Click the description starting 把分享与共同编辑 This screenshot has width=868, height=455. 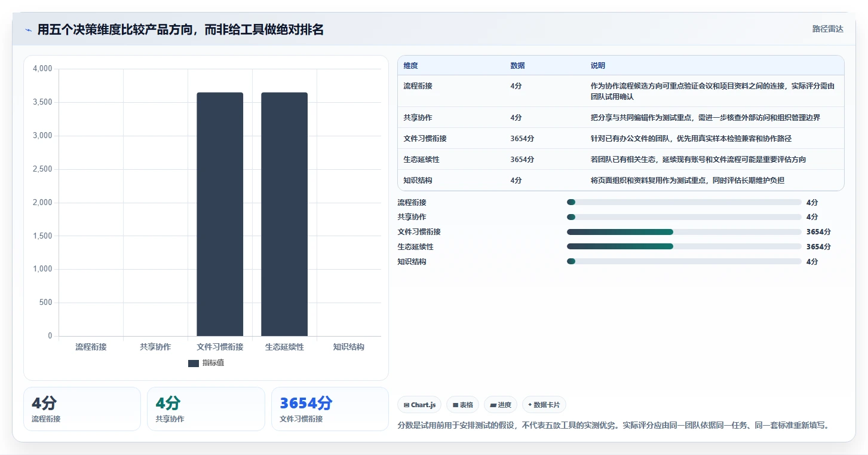coord(706,118)
